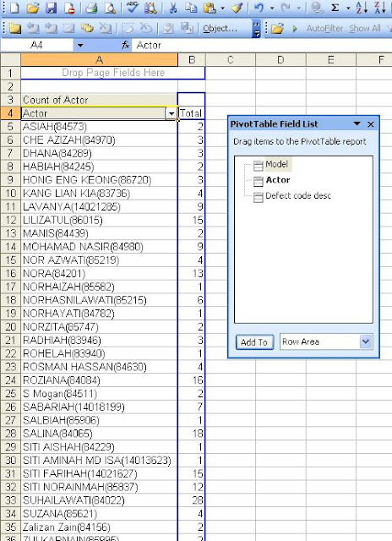Screen dimensions: 392x541
Task: Click the AutoFilter toolbar button
Action: coord(324,28)
